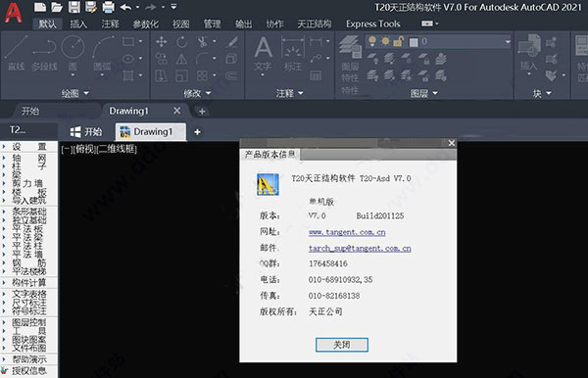Click the Save As icon

pos(91,7)
